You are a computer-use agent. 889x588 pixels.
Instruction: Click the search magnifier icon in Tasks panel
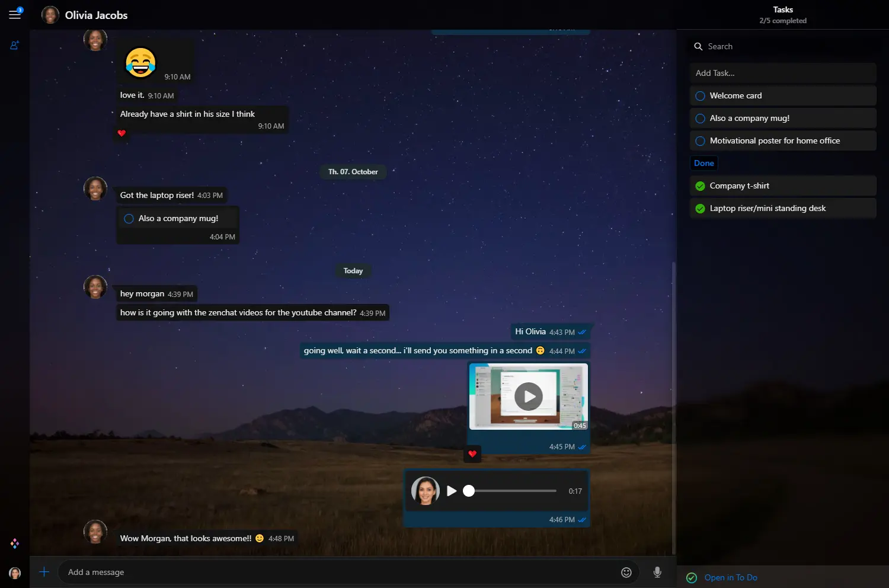[698, 46]
